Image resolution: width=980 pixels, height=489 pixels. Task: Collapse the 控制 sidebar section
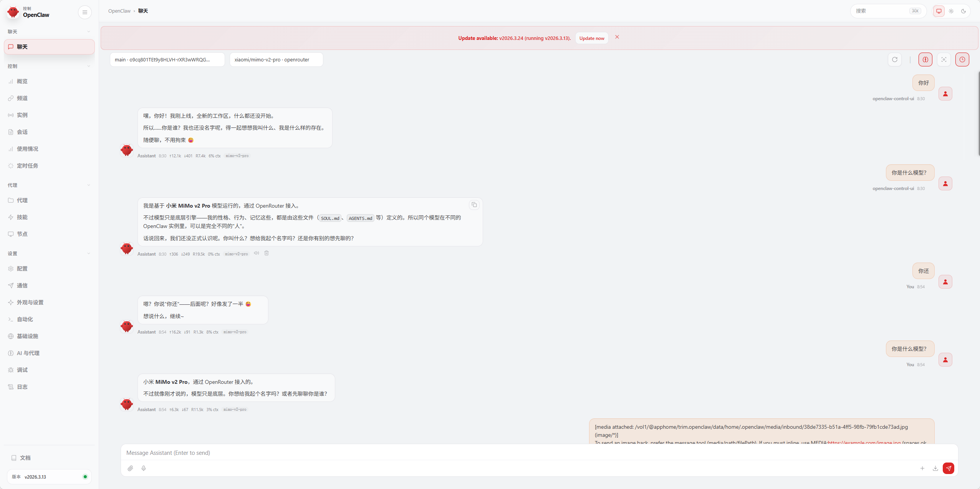[x=49, y=66]
